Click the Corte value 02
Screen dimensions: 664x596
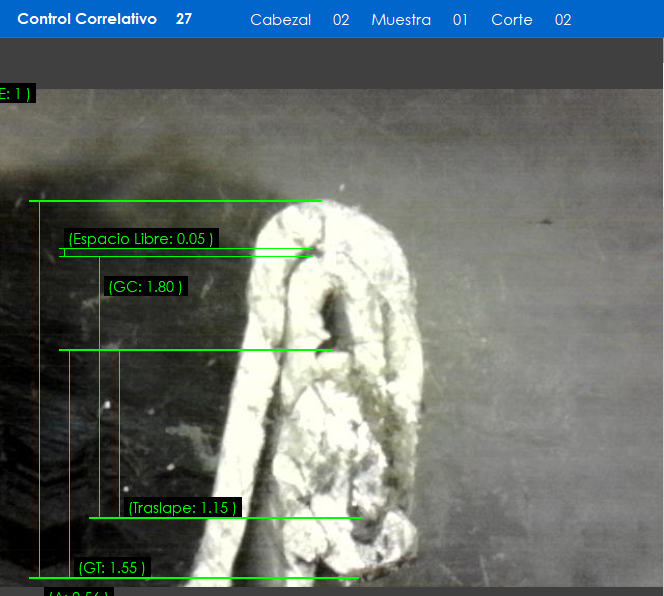click(563, 20)
